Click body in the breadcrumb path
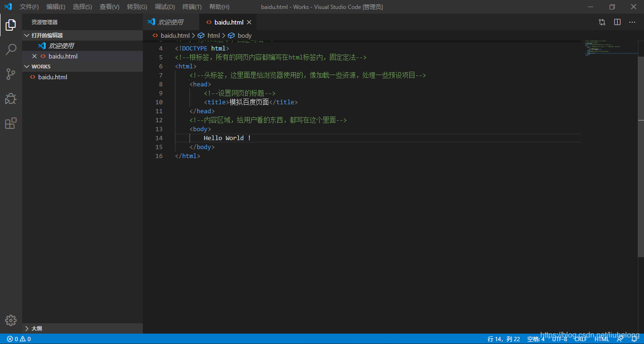The width and height of the screenshot is (644, 344). point(245,35)
